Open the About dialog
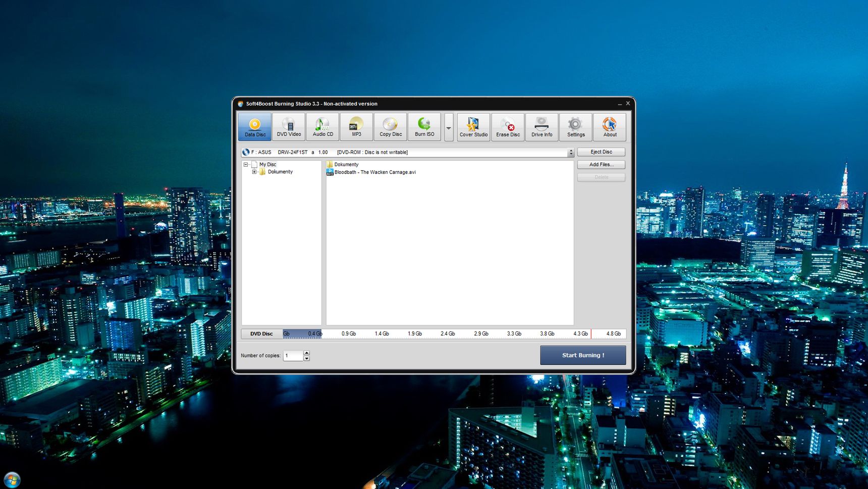The image size is (868, 489). [610, 127]
